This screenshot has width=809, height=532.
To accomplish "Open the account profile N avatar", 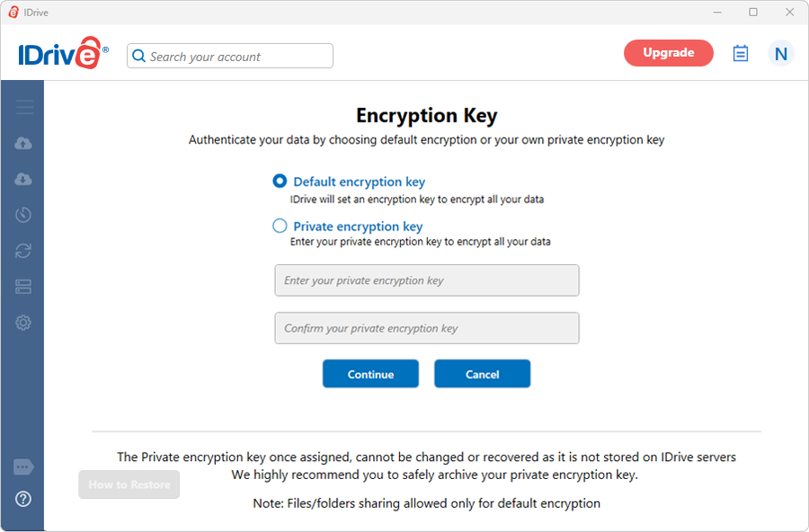I will tap(780, 53).
